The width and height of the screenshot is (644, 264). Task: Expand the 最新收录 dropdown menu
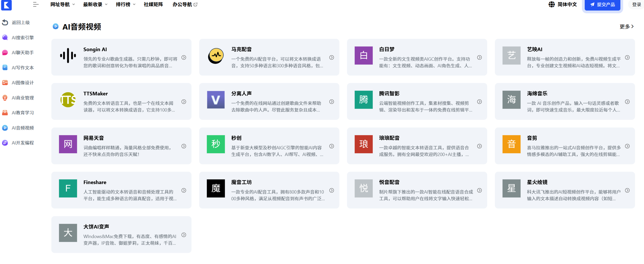(x=95, y=4)
